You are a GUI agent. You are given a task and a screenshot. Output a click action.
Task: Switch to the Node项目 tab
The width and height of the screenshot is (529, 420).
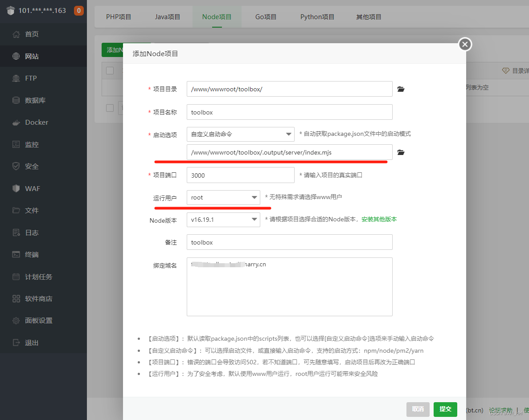[x=217, y=17]
